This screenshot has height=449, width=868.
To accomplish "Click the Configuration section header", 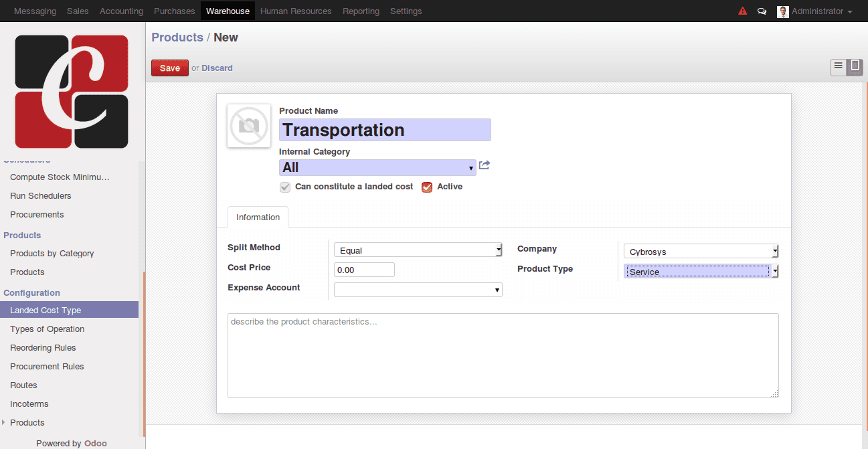I will (31, 293).
